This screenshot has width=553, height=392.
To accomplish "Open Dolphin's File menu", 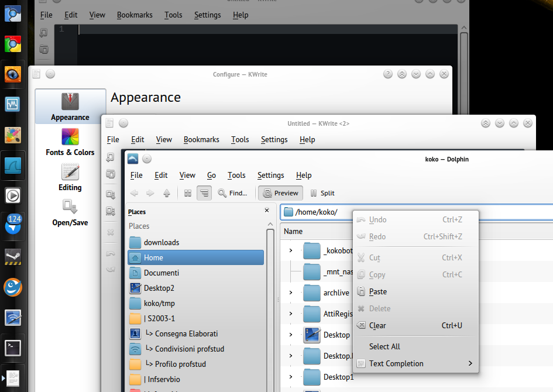I will [136, 175].
